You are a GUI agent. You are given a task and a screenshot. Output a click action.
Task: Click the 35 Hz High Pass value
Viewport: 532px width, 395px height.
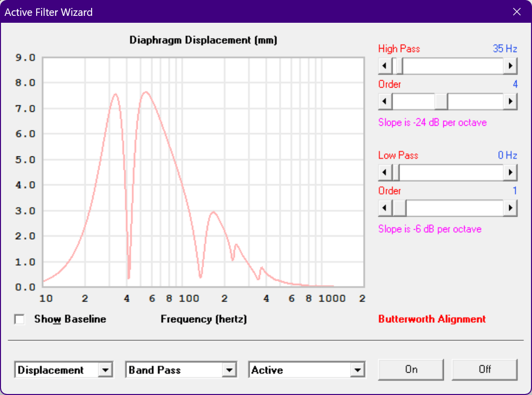pyautogui.click(x=505, y=49)
